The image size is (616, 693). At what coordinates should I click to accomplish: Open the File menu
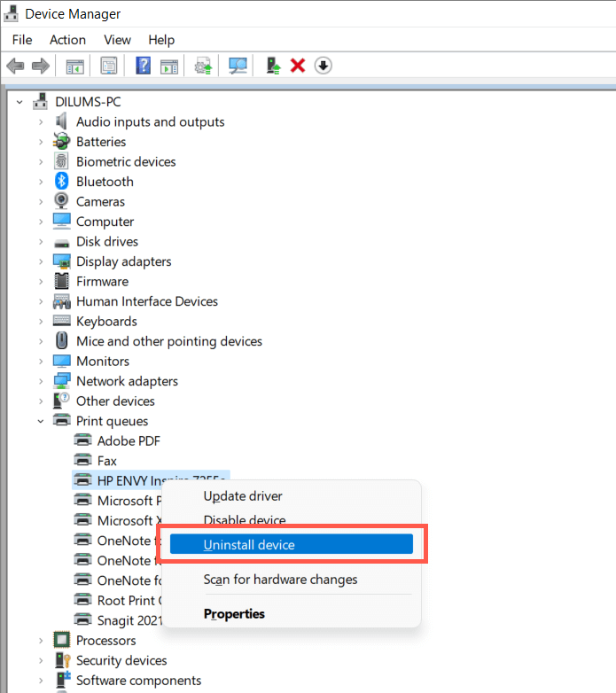(22, 40)
